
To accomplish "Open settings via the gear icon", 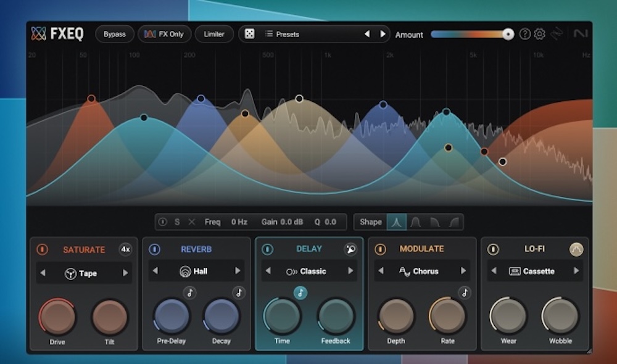I will [539, 34].
